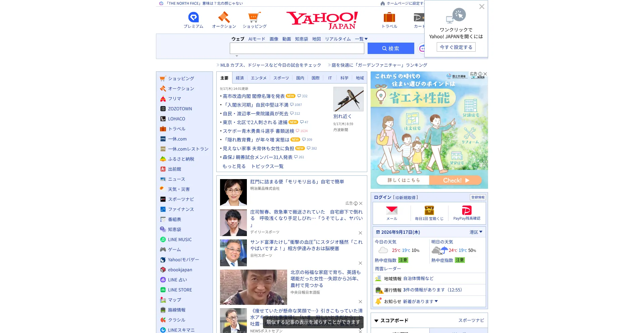Select リアルタイム search mode
Viewport: 644px width, 333px height.
pyautogui.click(x=338, y=39)
